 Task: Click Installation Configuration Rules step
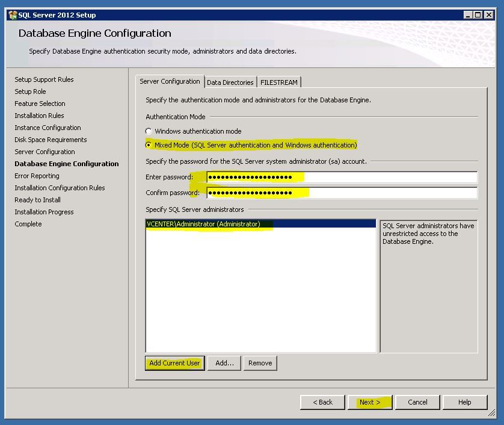click(x=60, y=188)
